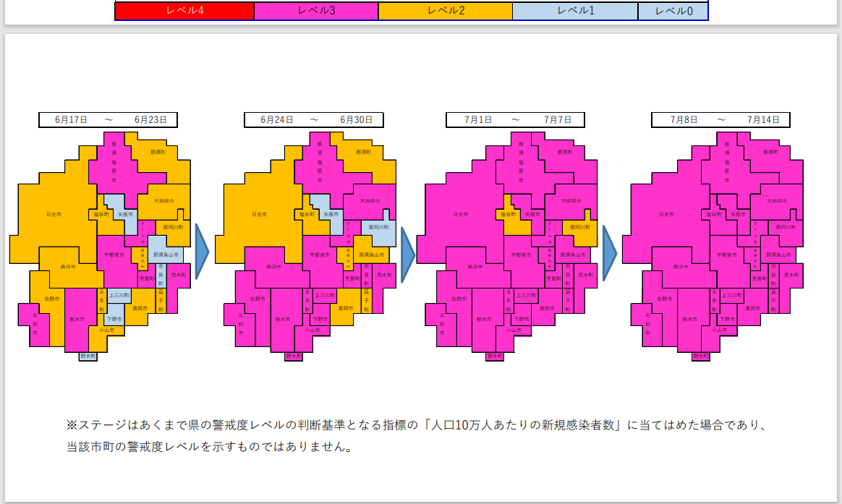Select the magenta レベル3 legend box
Viewport: 842px width, 504px height.
click(315, 11)
